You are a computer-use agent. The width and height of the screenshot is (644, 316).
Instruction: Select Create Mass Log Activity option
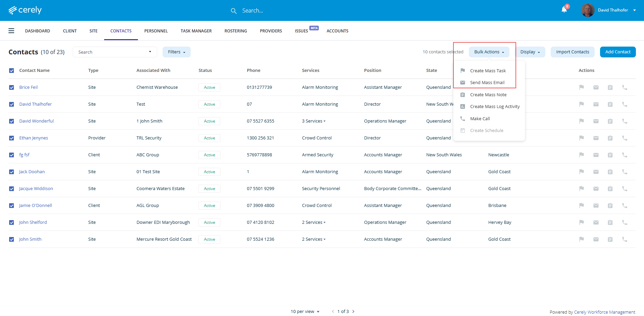495,107
